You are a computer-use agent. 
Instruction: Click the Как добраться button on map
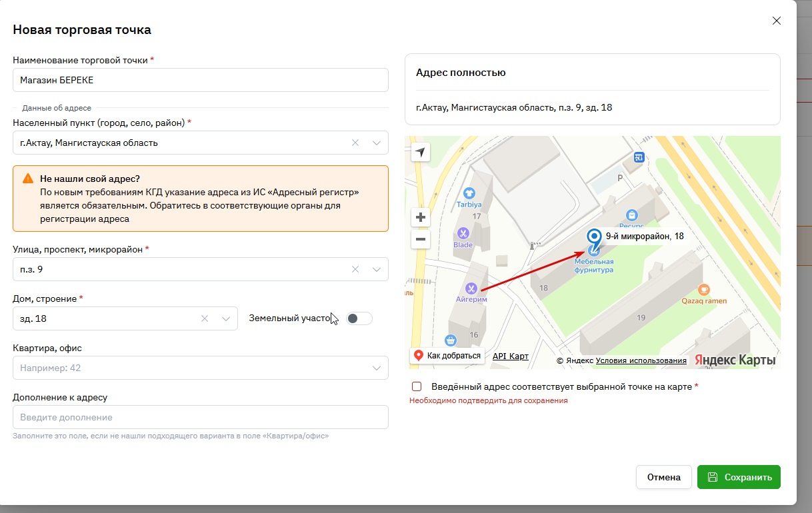tap(447, 356)
